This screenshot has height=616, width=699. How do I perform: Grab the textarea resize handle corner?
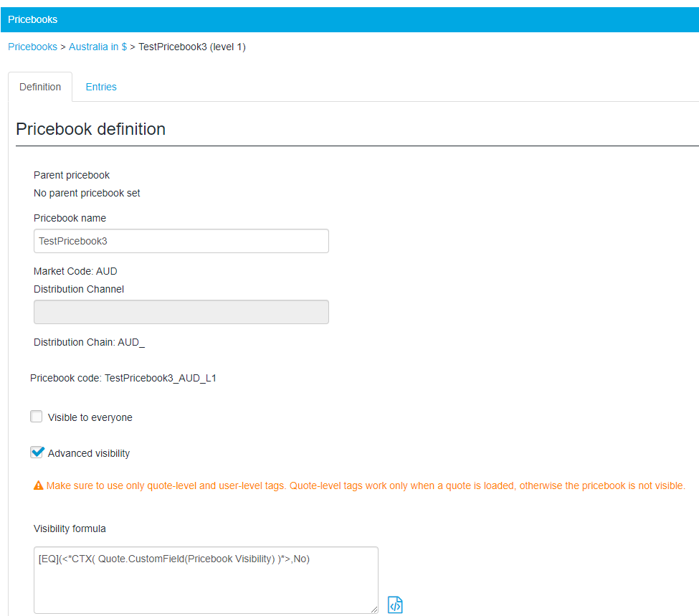point(374,610)
